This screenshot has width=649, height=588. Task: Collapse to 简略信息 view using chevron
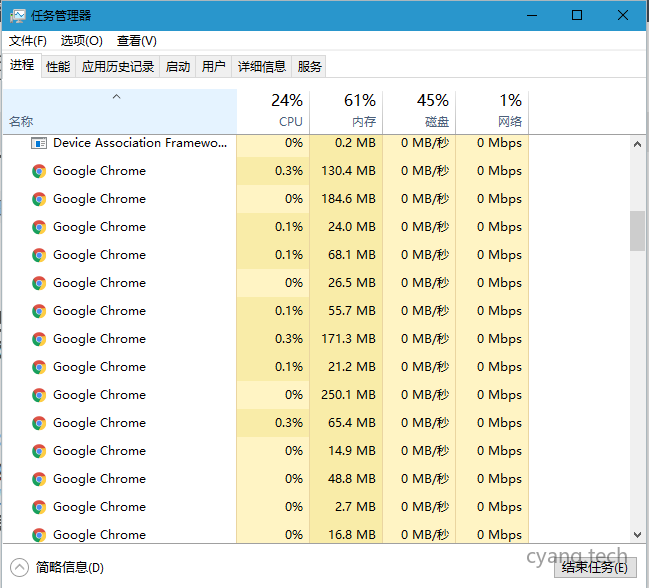click(19, 567)
